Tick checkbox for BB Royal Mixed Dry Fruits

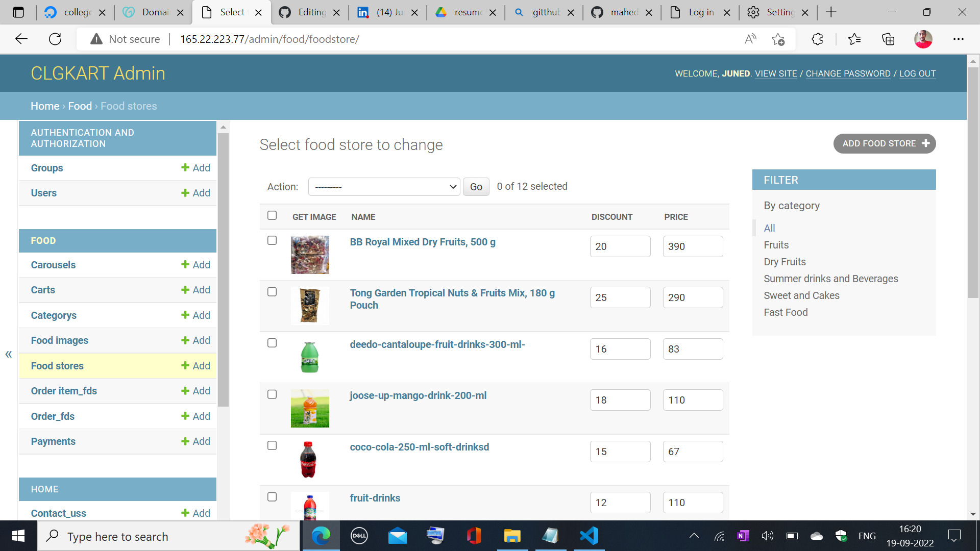point(272,240)
